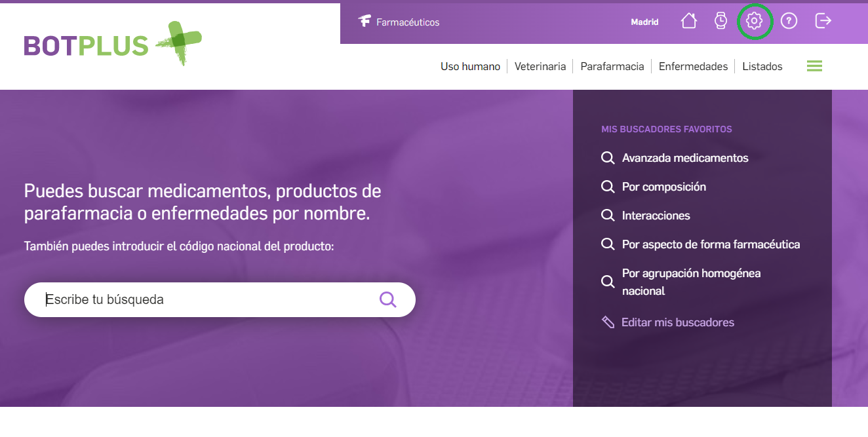Open the watch history icon

point(720,21)
